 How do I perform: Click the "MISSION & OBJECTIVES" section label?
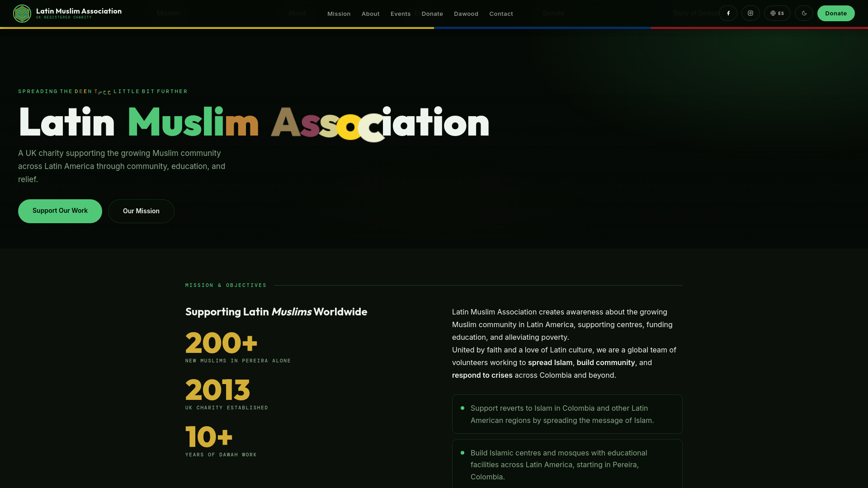click(226, 285)
